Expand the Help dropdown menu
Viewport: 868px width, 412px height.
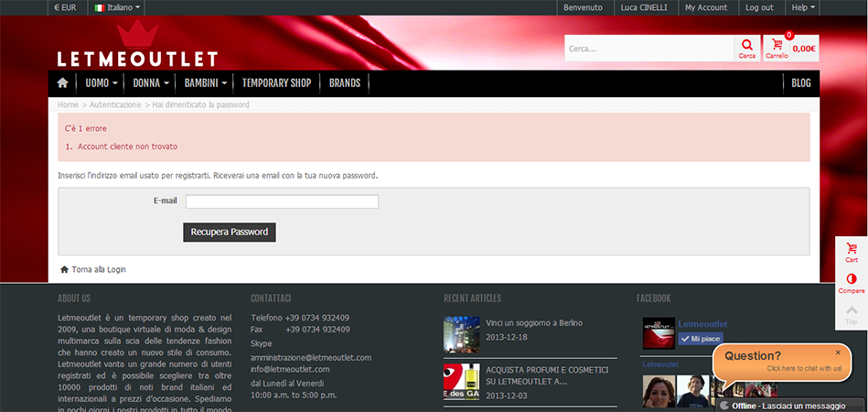[803, 7]
